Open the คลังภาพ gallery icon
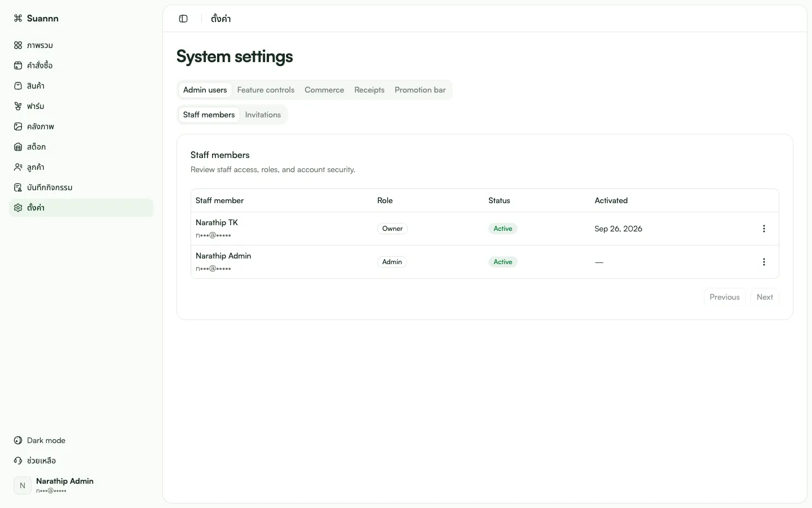Screen dimensions: 812x508 click(x=18, y=126)
